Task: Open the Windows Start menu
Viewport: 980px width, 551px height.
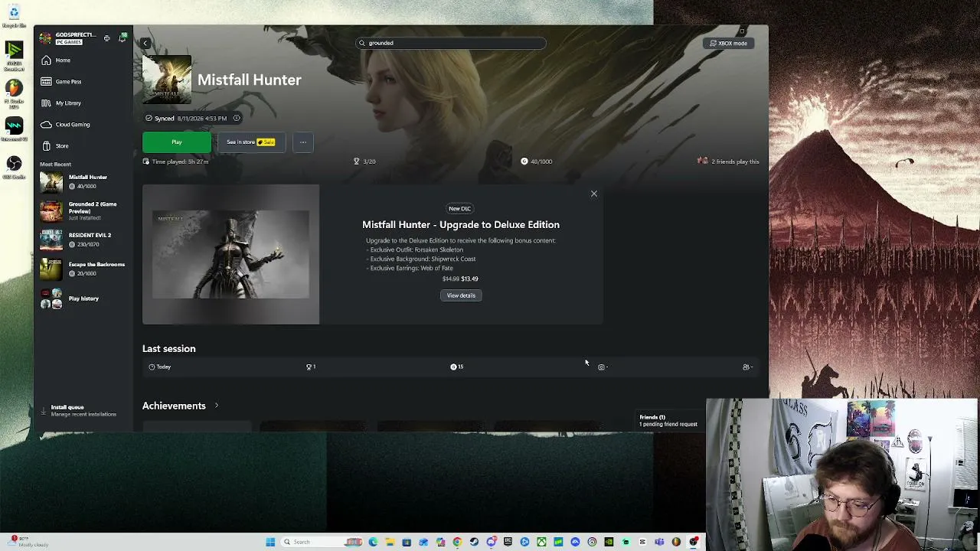Action: click(x=270, y=543)
